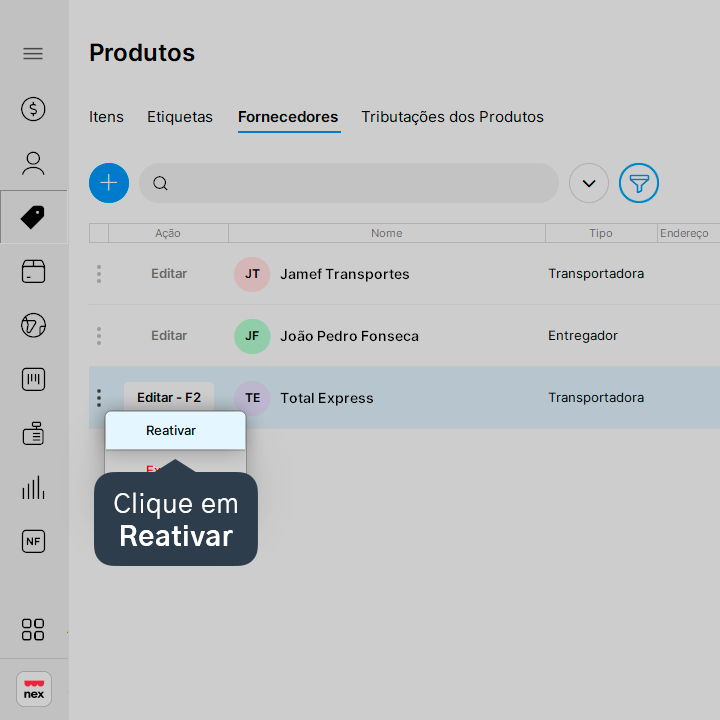Click the blue add supplier button

point(109,183)
